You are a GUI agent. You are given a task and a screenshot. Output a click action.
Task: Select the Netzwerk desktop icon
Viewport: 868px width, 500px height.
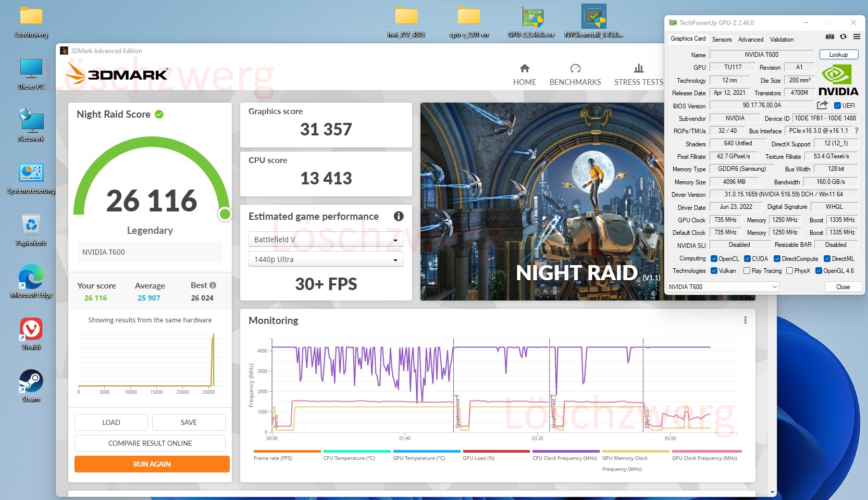[31, 126]
